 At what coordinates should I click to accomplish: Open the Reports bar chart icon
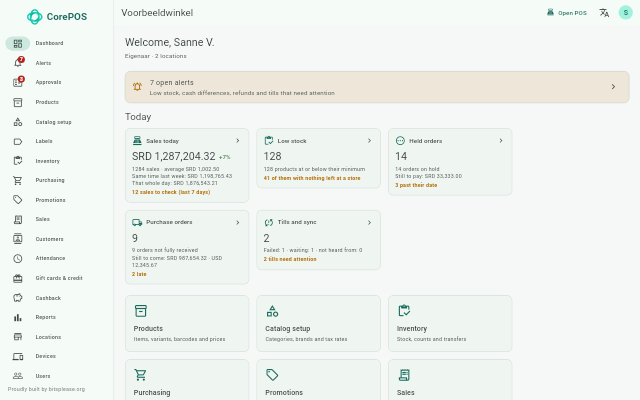[x=18, y=318]
